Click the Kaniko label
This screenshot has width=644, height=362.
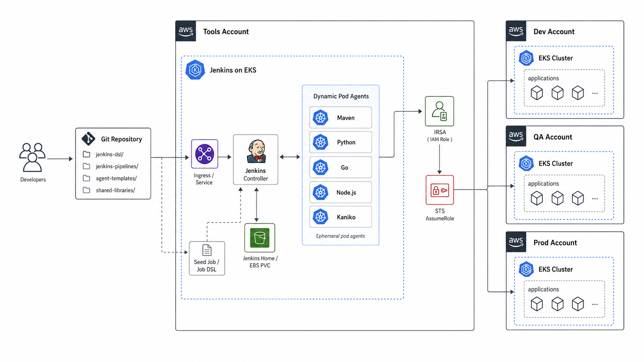346,217
